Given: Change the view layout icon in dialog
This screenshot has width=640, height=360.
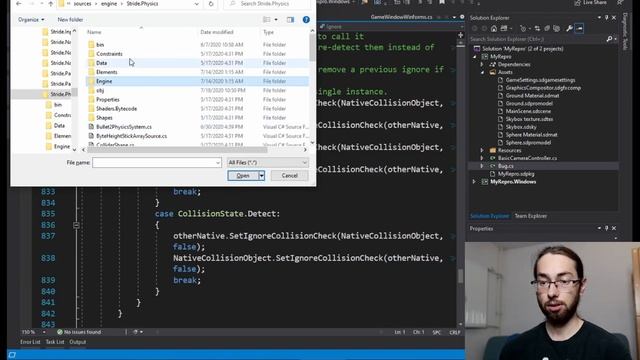Looking at the screenshot, I should tap(267, 20).
